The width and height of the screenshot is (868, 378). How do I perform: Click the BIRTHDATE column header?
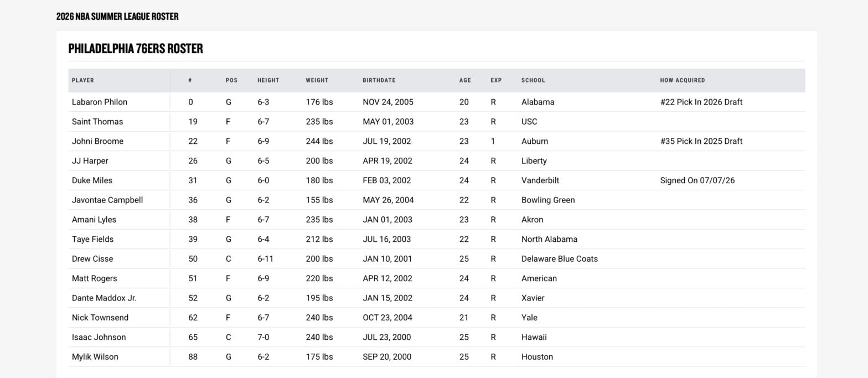click(x=379, y=80)
